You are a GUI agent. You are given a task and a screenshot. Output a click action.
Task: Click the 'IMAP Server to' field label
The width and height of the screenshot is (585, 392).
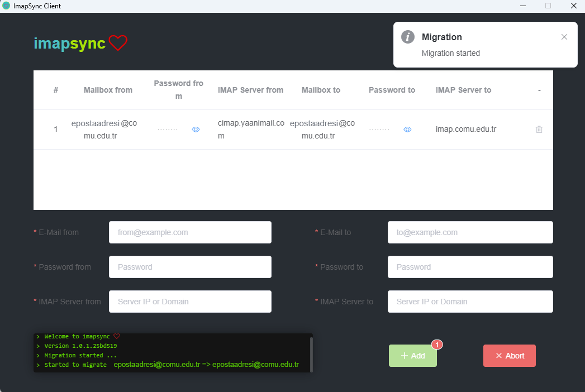346,302
